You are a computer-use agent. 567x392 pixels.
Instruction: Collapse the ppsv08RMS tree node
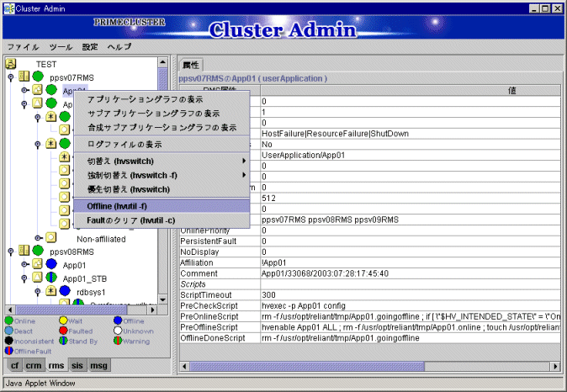point(11,252)
